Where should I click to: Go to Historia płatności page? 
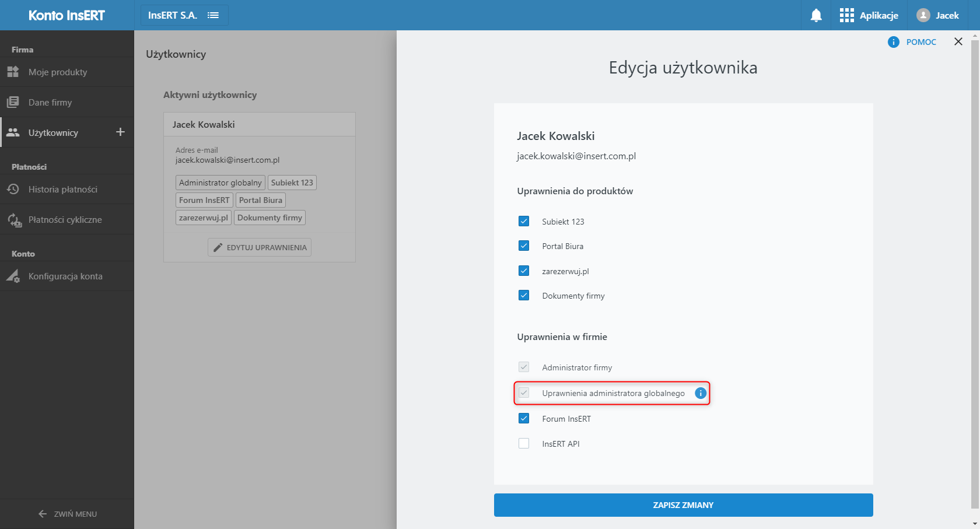[62, 190]
